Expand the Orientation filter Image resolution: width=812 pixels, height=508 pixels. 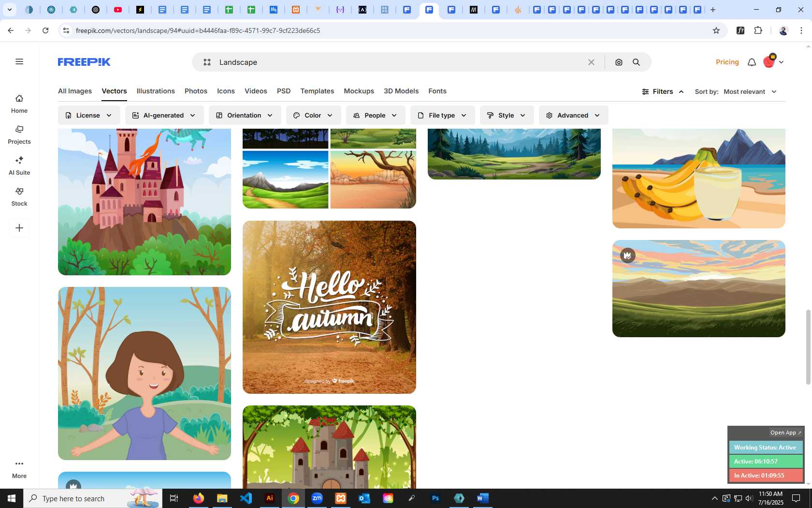pyautogui.click(x=245, y=115)
